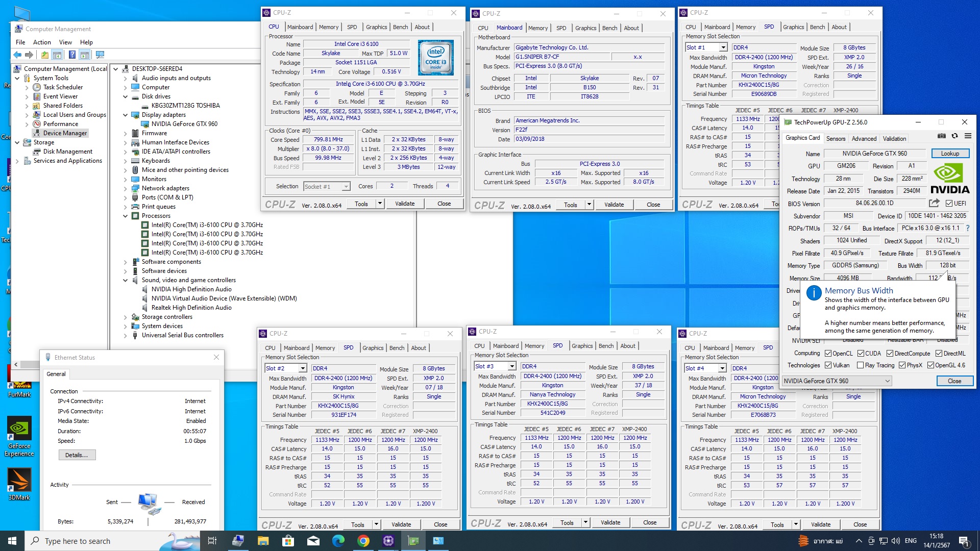Open the Slot #2 memory slot dropdown
The height and width of the screenshot is (551, 980).
tap(302, 368)
